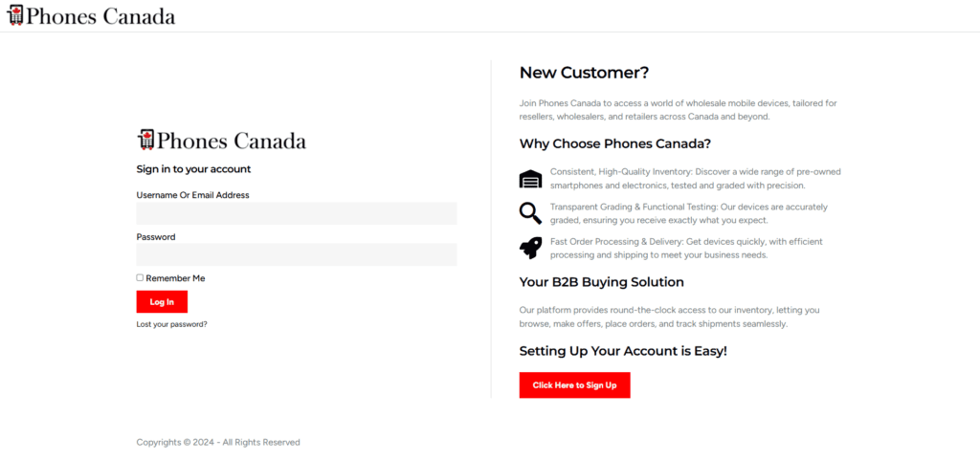Click into the Password input field
This screenshot has width=980, height=460.
[297, 254]
